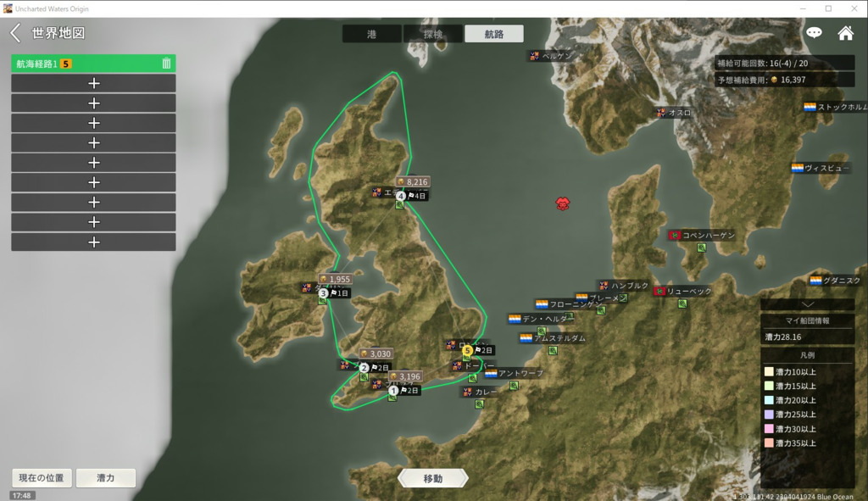868x501 pixels.
Task: Select route waypoint marker number 1
Action: pos(393,390)
